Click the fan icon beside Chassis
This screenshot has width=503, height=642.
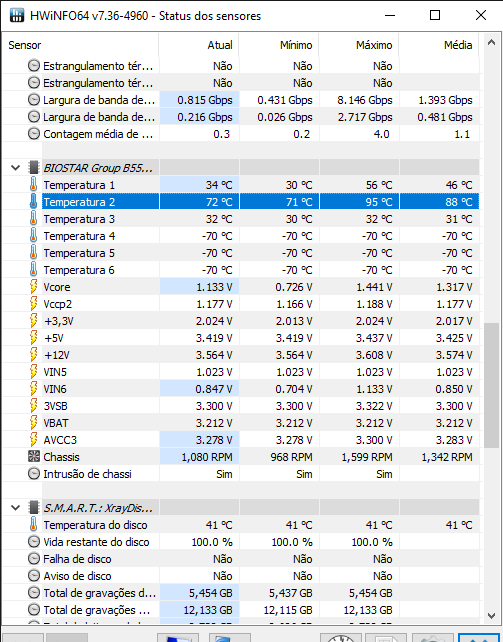(x=34, y=457)
